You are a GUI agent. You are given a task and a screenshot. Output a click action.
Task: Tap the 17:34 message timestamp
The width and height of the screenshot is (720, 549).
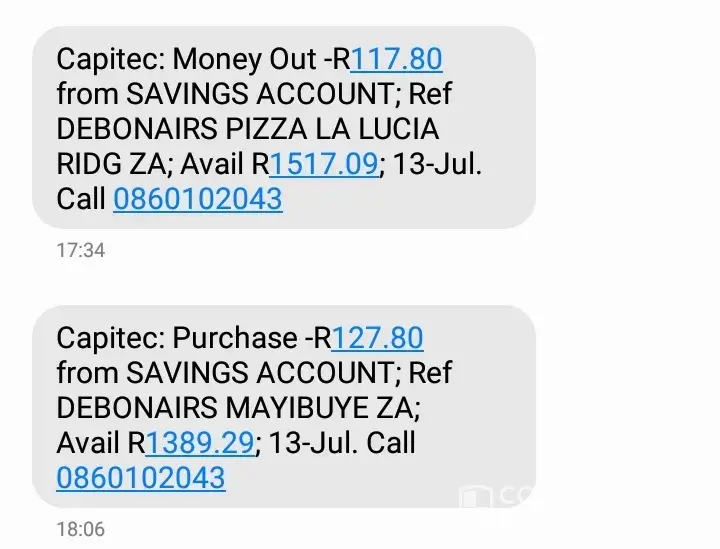(x=80, y=251)
